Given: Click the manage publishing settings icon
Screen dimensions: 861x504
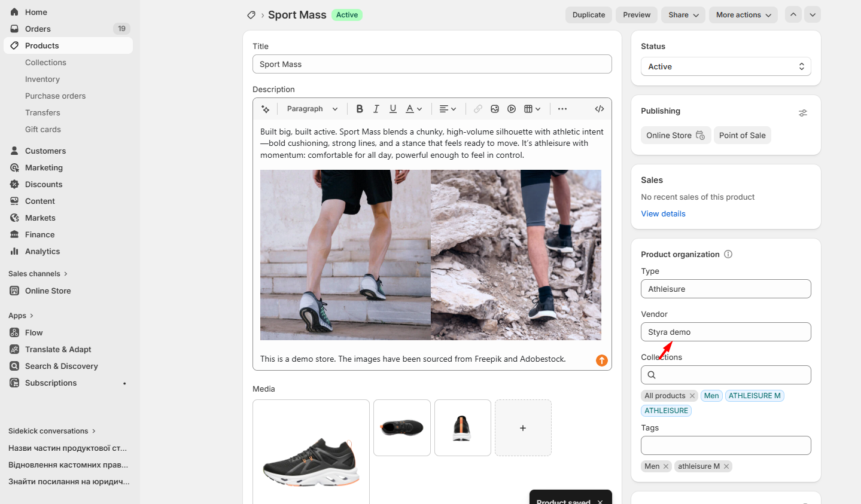Looking at the screenshot, I should [x=803, y=113].
